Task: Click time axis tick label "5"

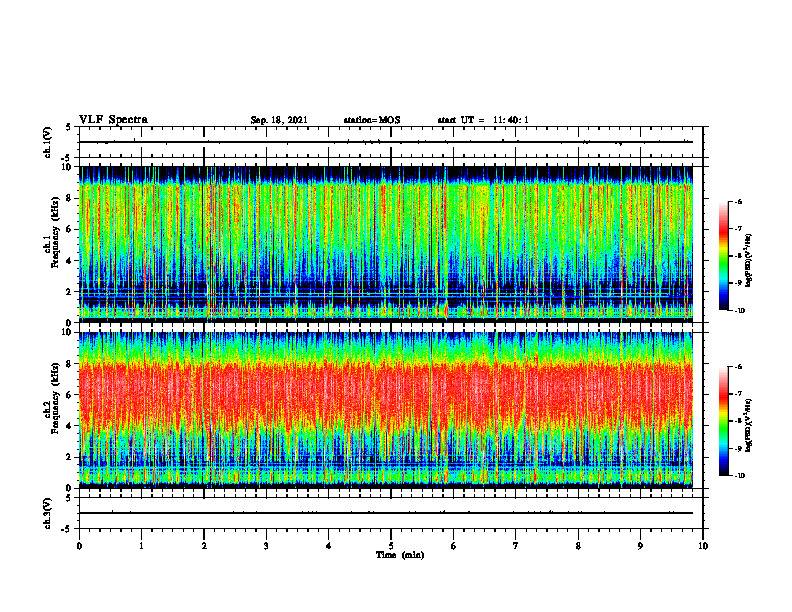Action: click(x=391, y=546)
